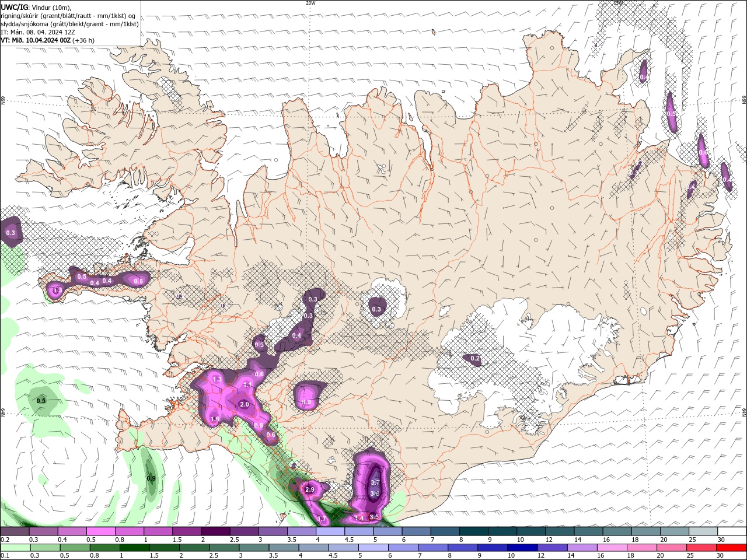Click the '64N' latitude label on right edge
The height and width of the screenshot is (560, 747).
pyautogui.click(x=744, y=411)
